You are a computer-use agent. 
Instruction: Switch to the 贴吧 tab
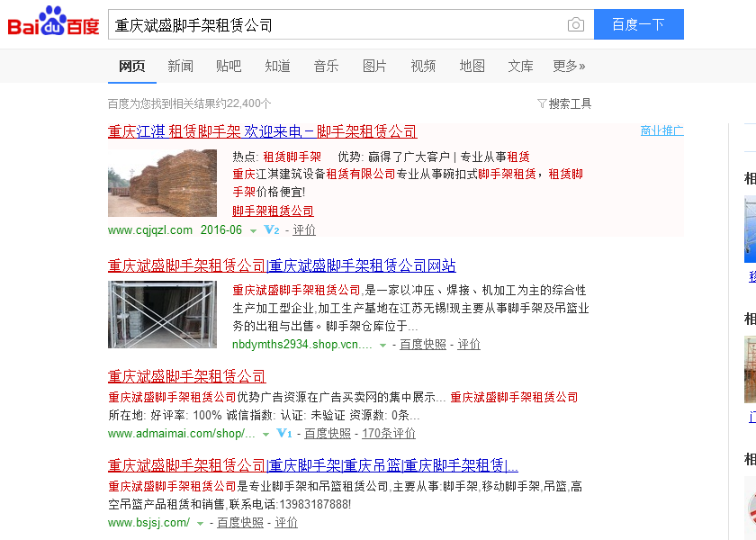(x=229, y=66)
